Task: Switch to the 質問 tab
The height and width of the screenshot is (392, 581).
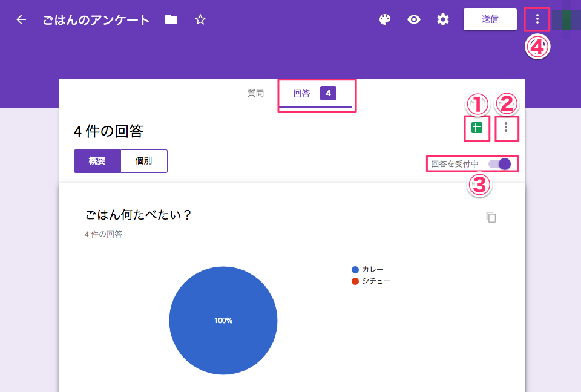Action: coord(255,93)
